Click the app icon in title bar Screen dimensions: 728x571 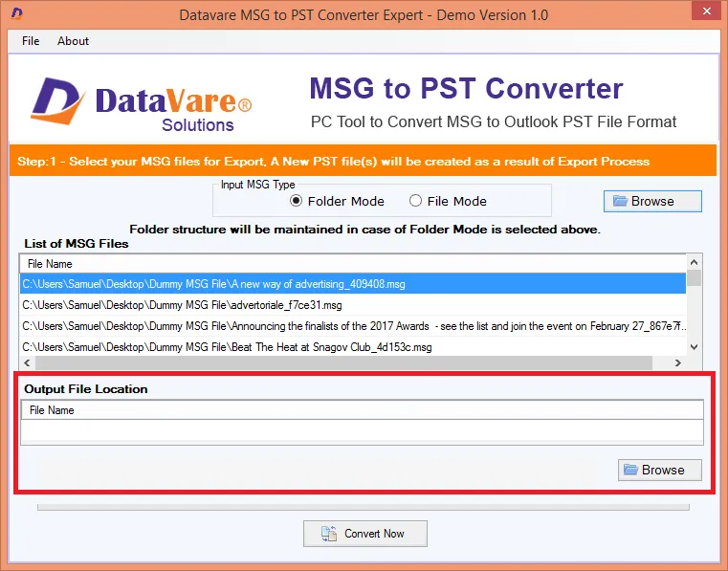pos(16,13)
